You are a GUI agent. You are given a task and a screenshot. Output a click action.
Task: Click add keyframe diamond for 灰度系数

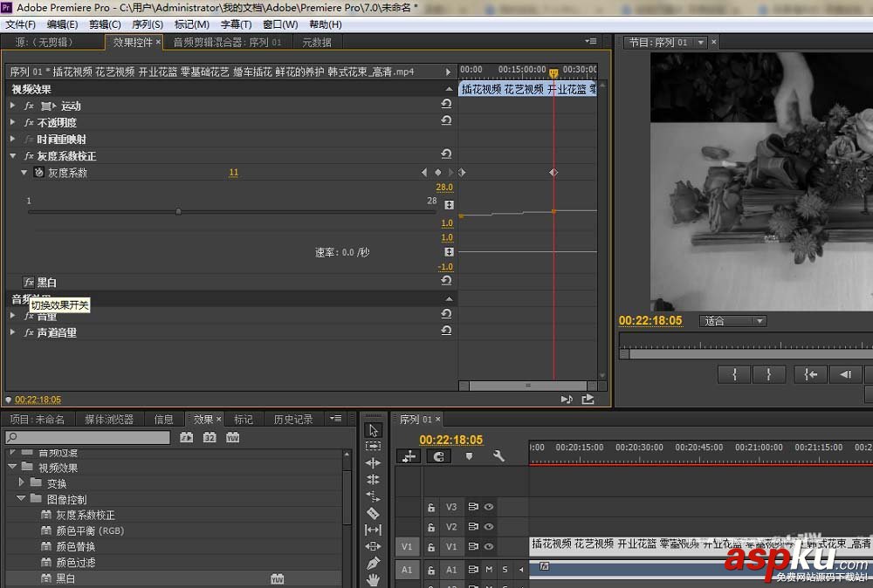438,173
